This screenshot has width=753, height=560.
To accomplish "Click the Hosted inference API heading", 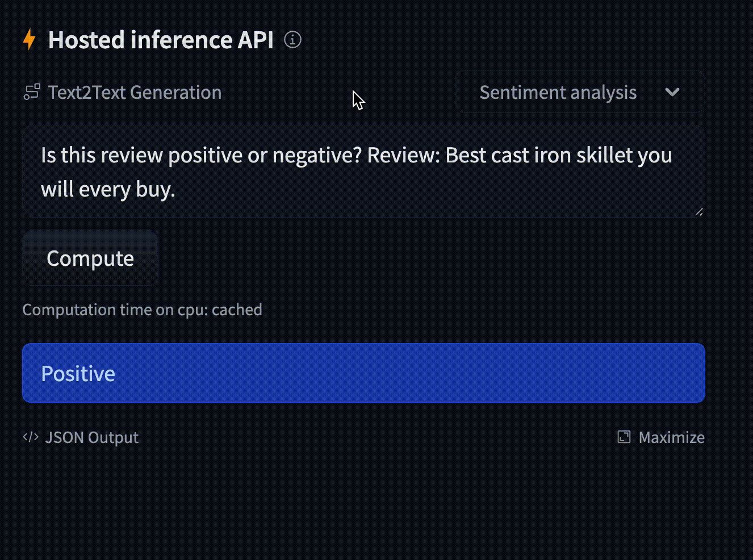I will coord(161,40).
